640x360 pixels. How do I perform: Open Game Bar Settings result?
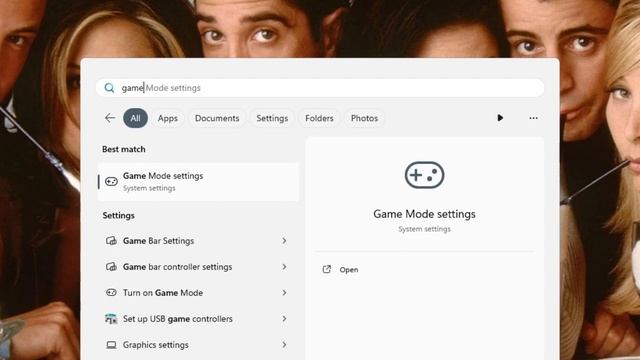tap(198, 241)
